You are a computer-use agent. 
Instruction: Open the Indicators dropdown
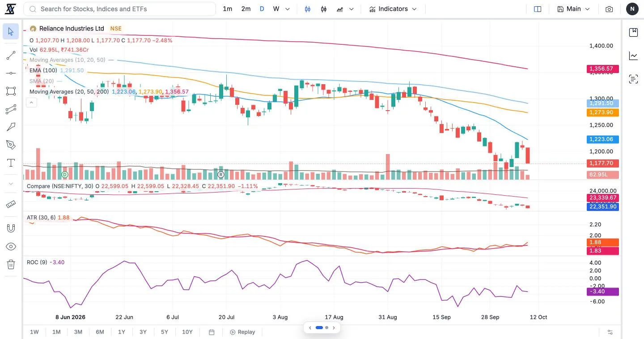click(x=393, y=9)
